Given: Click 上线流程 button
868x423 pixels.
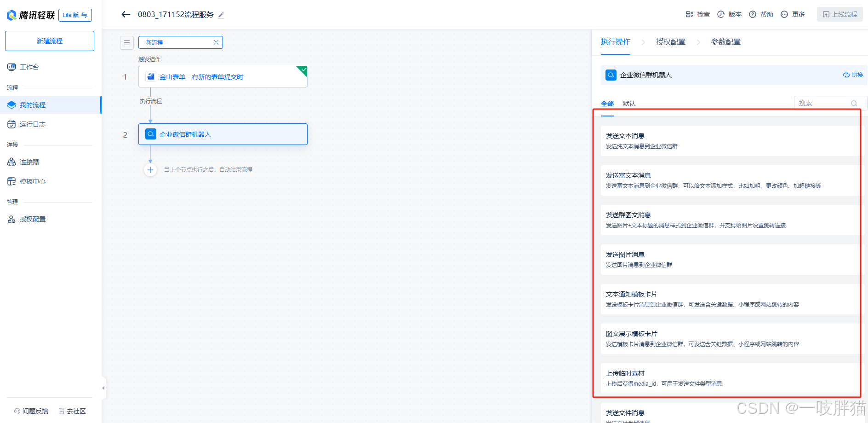Looking at the screenshot, I should tap(839, 14).
